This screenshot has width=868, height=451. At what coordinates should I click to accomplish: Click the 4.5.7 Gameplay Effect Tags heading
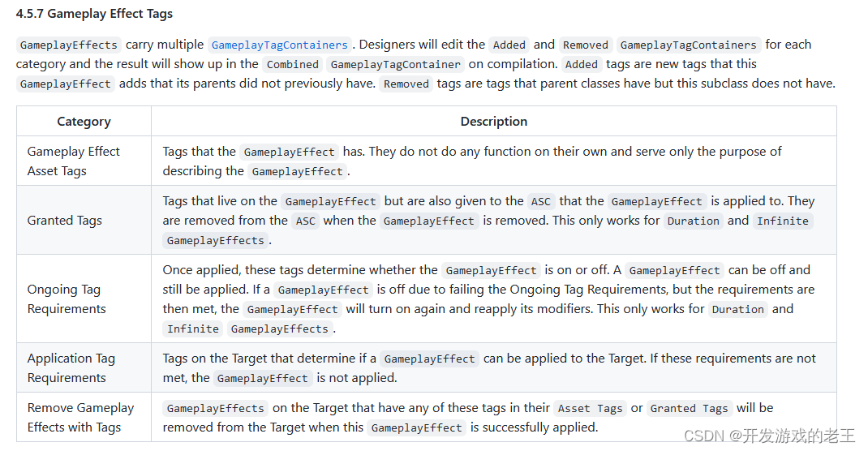[x=94, y=14]
